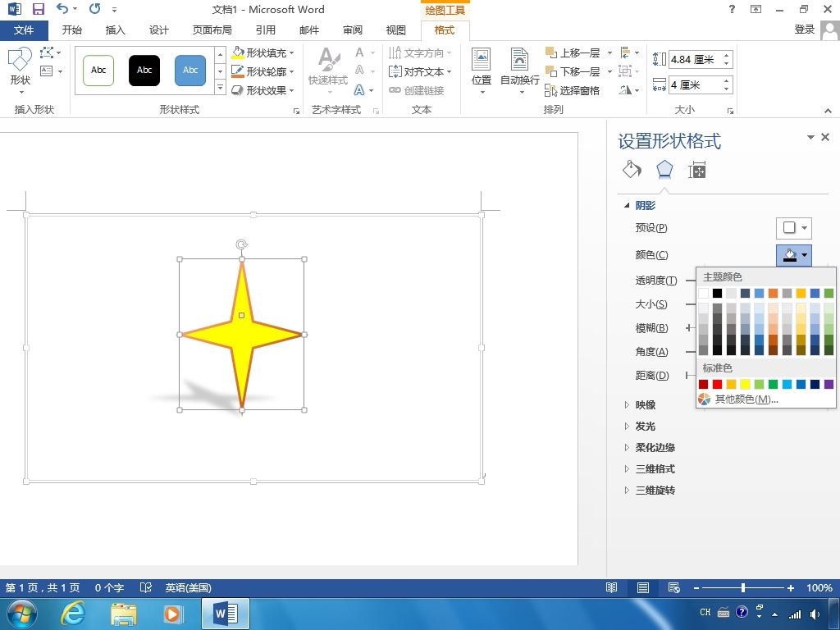Open the 预设 shadow preset dropdown
This screenshot has width=840, height=630.
coord(794,228)
